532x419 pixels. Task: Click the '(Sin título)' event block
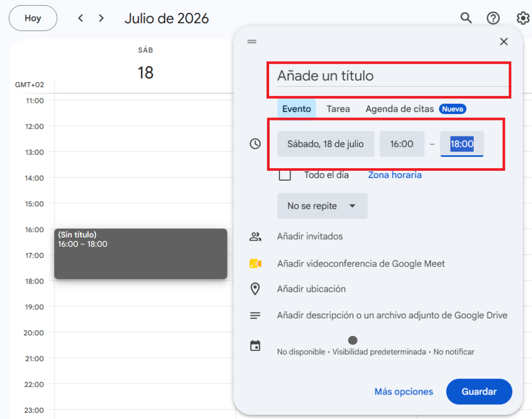click(141, 254)
